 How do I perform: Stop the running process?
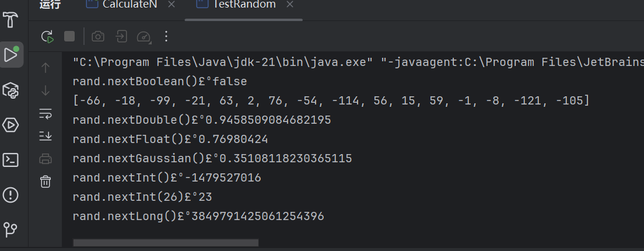(x=69, y=36)
